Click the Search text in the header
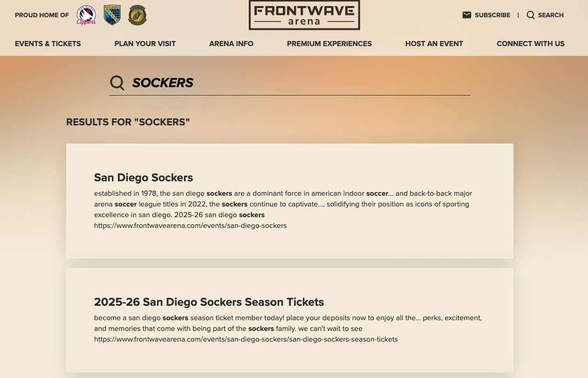This screenshot has width=588, height=378. pos(551,15)
